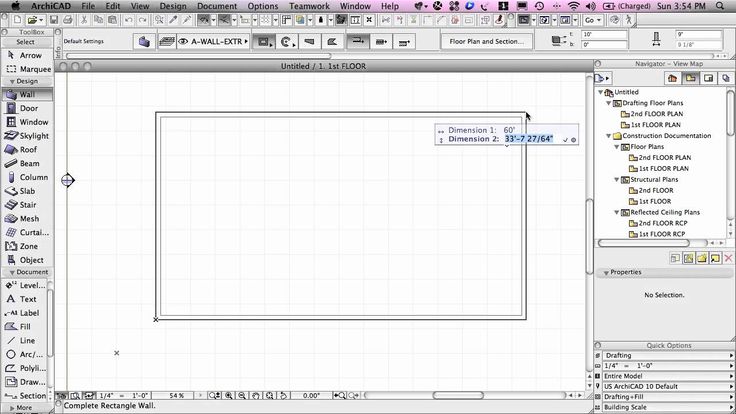Select the polygon wall geometry method

point(332,42)
